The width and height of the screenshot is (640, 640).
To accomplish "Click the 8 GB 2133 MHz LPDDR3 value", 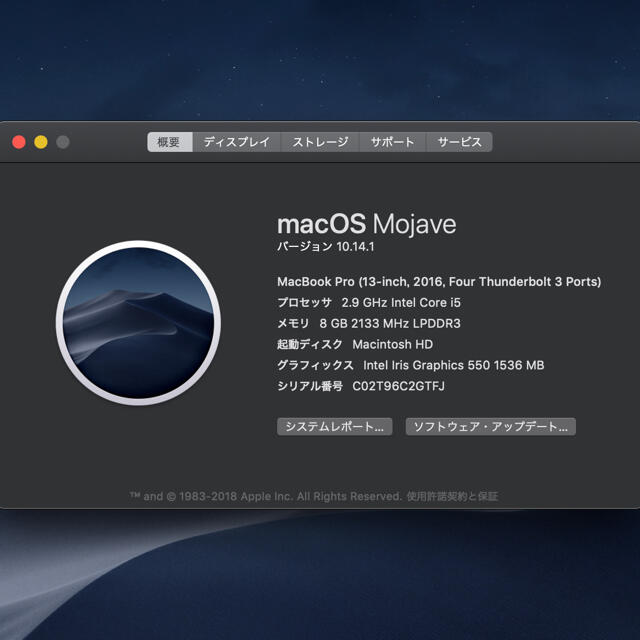I will pos(390,323).
